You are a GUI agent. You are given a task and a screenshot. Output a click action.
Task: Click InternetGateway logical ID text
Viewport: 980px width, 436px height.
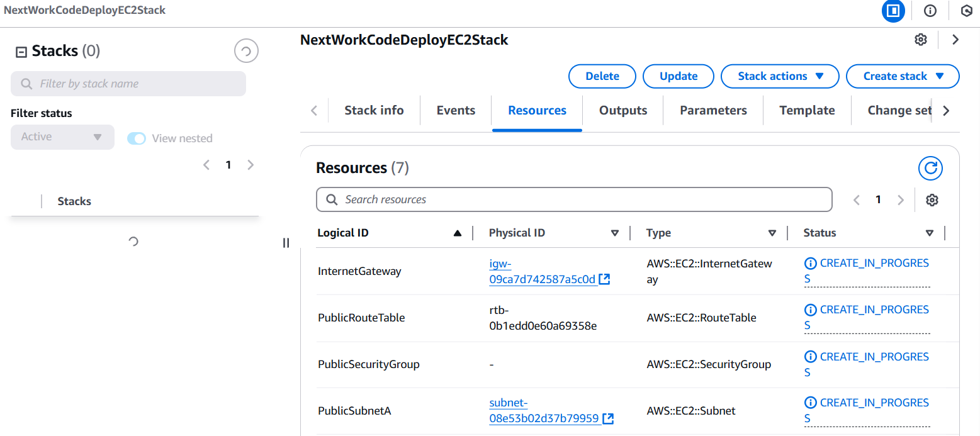pos(359,272)
